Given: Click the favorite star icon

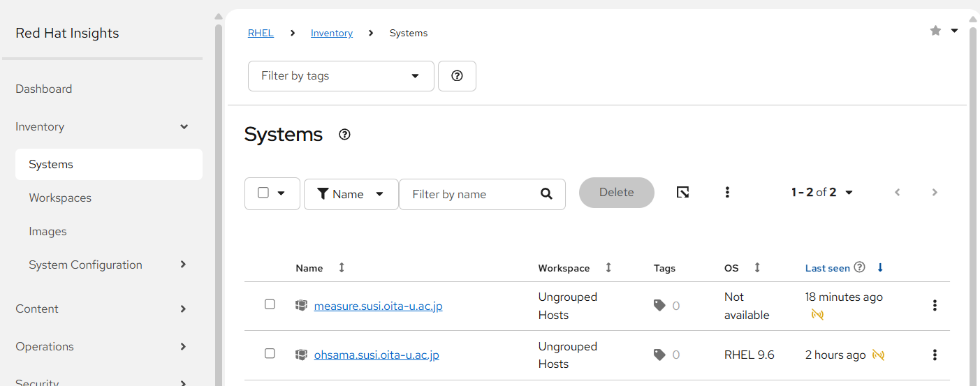Looking at the screenshot, I should pos(935,31).
